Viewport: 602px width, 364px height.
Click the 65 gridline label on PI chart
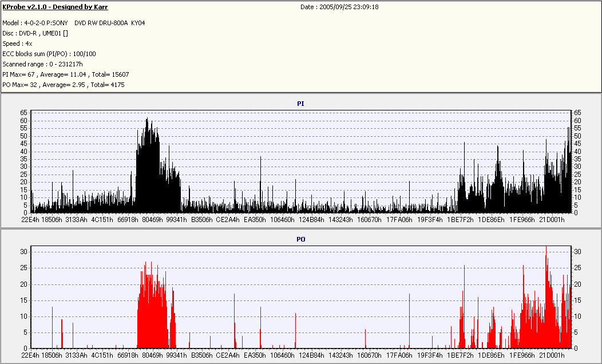tap(24, 113)
